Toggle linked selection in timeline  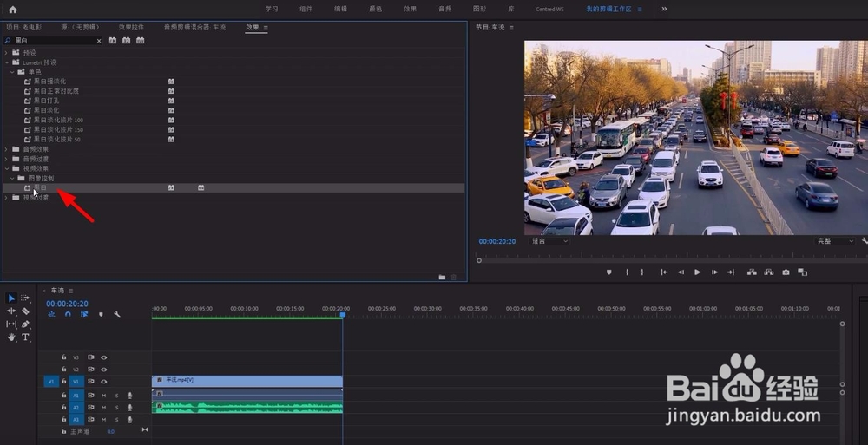[84, 314]
